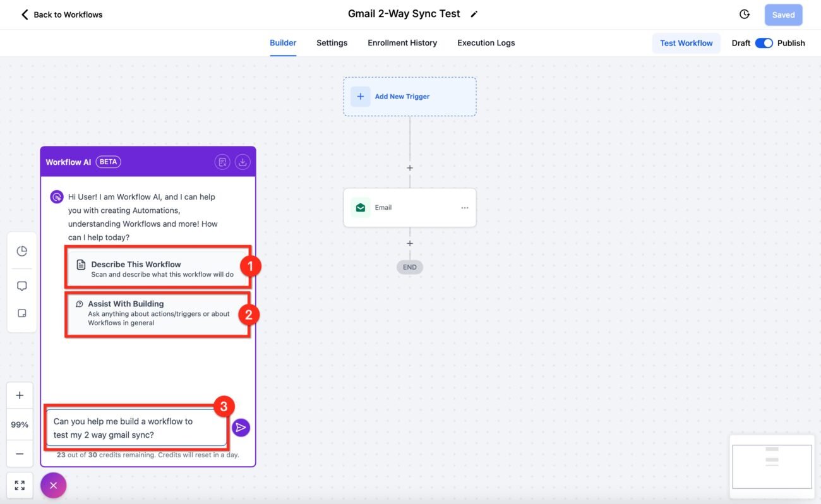This screenshot has width=821, height=504.
Task: Toggle the workflow from Draft to Publish
Action: tap(764, 42)
